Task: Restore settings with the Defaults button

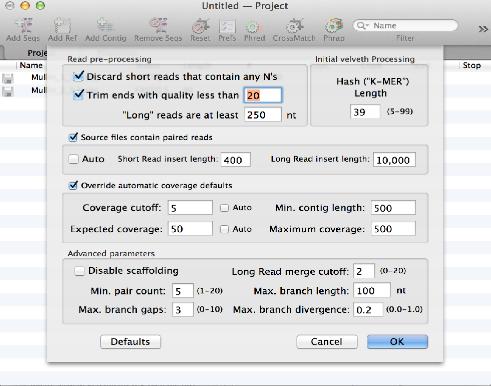Action: 130,342
